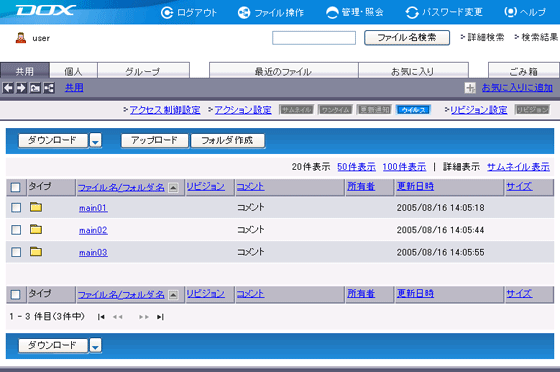Screen dimensions: 560x372
Task: Open the ファイル操作 menu
Action: tap(271, 13)
